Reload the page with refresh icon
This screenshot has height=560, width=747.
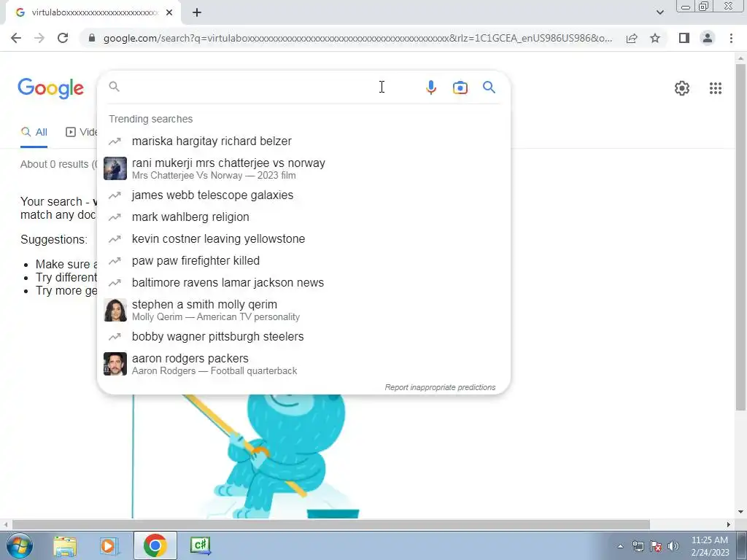click(63, 38)
